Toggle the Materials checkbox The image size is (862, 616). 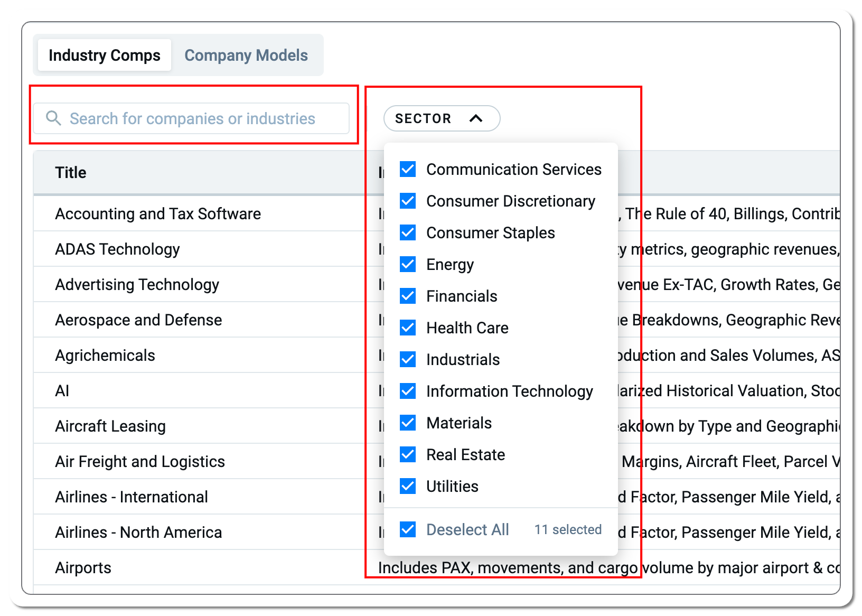(x=408, y=423)
